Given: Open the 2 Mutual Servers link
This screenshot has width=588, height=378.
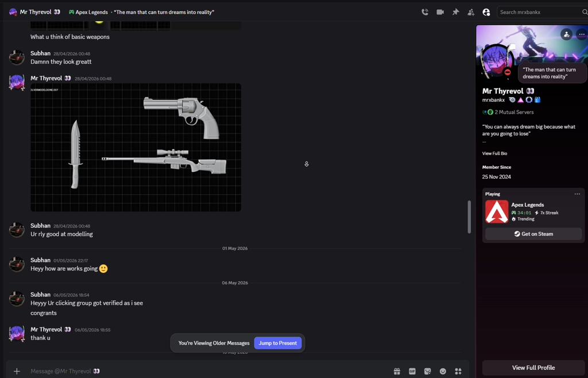Looking at the screenshot, I should click(x=514, y=112).
